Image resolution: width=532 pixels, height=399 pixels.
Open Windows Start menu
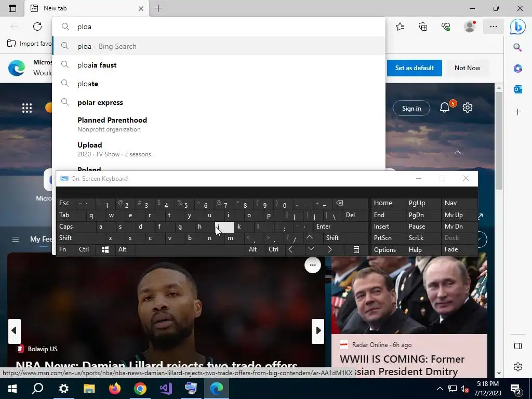pyautogui.click(x=12, y=388)
